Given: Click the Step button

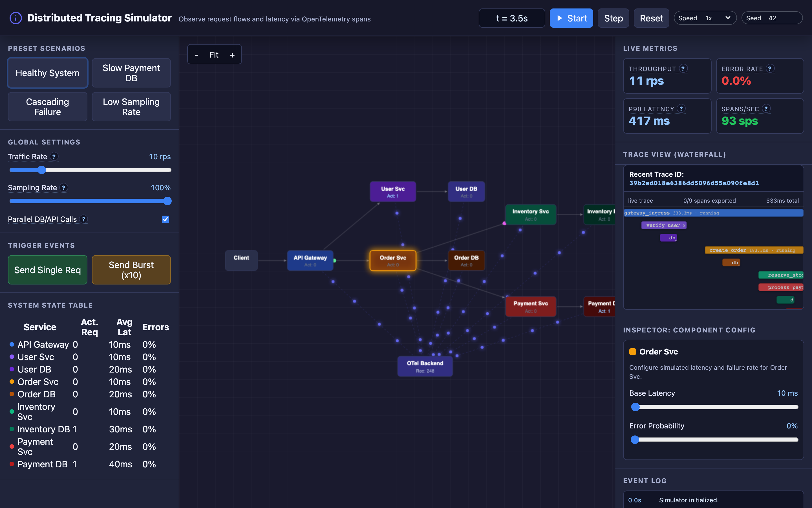Looking at the screenshot, I should pos(613,18).
